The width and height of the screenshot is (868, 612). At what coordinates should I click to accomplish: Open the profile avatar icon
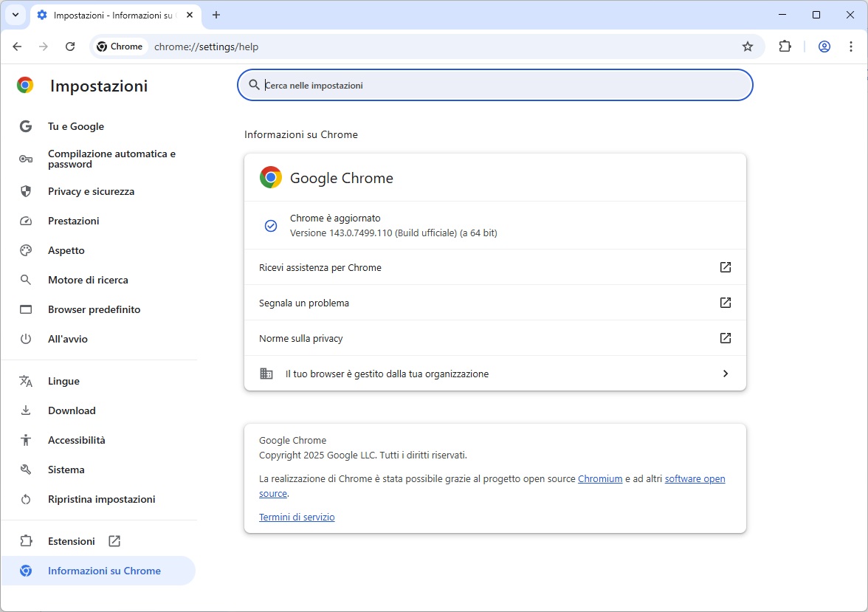coord(824,47)
